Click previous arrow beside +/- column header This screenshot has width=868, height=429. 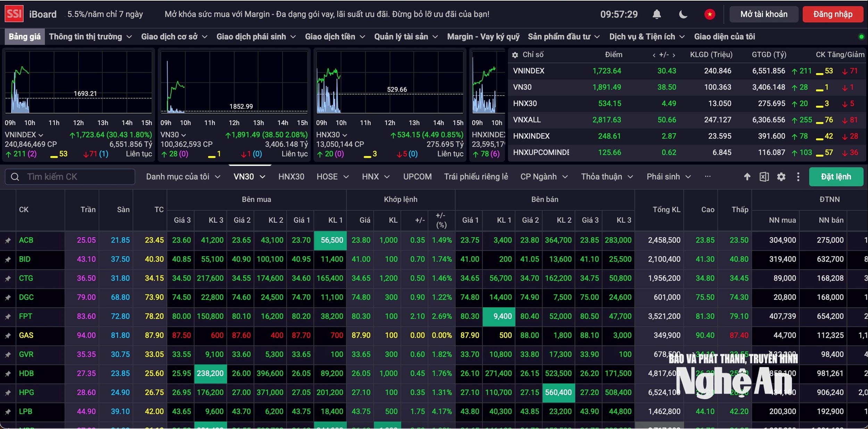click(654, 55)
